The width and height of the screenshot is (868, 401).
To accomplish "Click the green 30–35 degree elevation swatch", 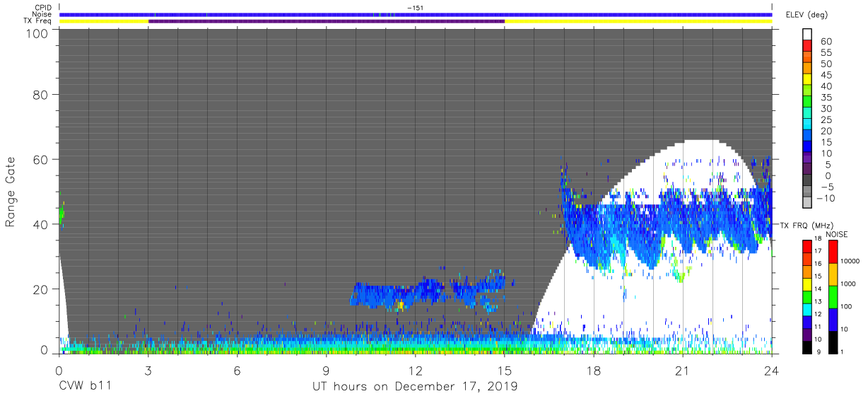I will (x=809, y=103).
